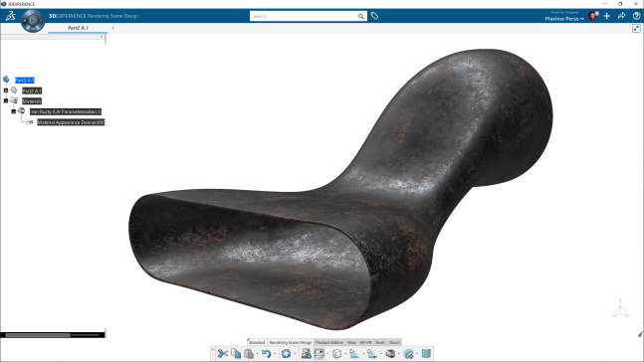Image resolution: width=644 pixels, height=362 pixels.
Task: Open dropdown arrow next to Update tool
Action: (x=295, y=354)
